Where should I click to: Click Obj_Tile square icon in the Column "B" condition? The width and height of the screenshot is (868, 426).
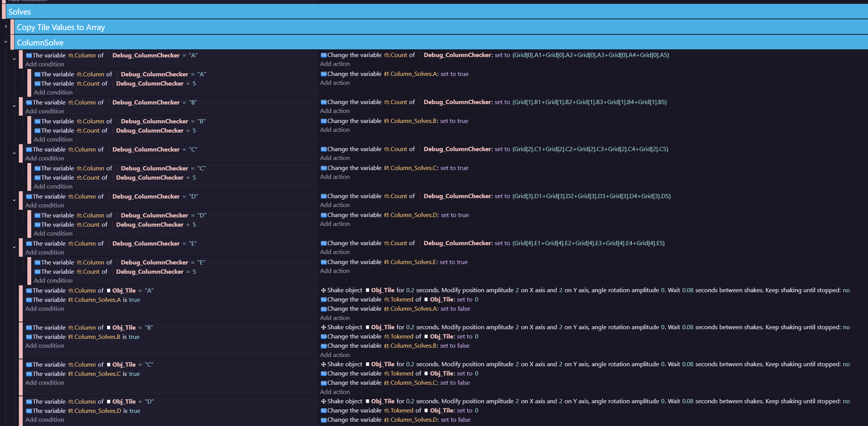point(109,328)
